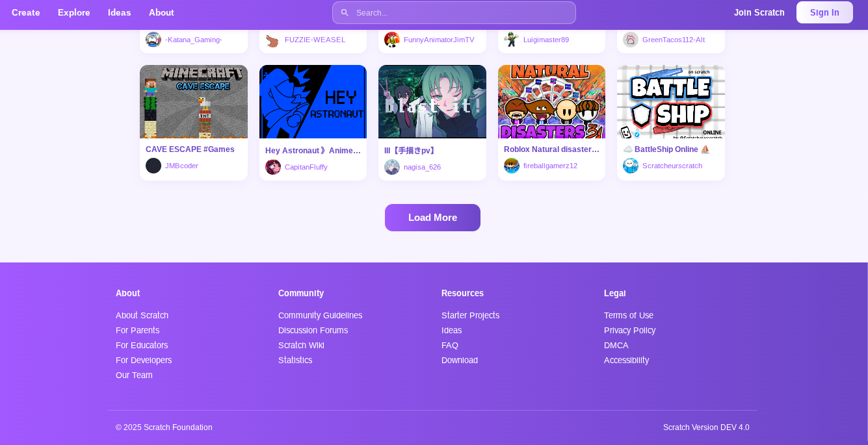
Task: Open GreenTacos112-Alt avatar icon
Action: (631, 40)
